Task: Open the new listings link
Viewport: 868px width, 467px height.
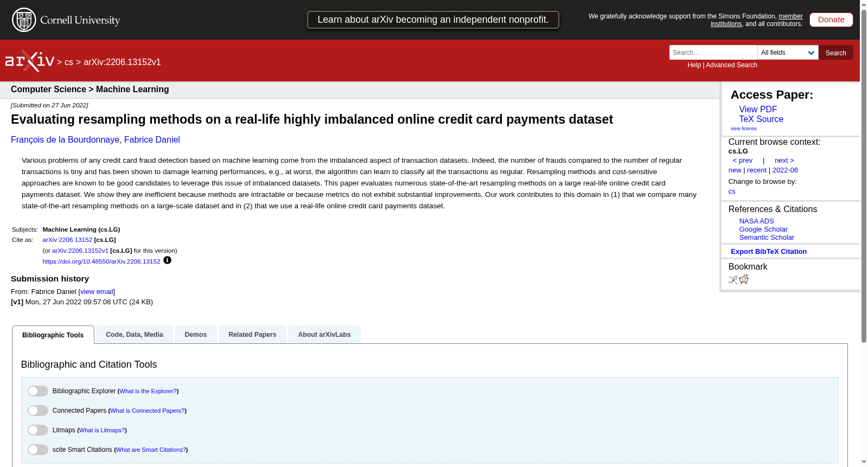Action: pos(735,170)
